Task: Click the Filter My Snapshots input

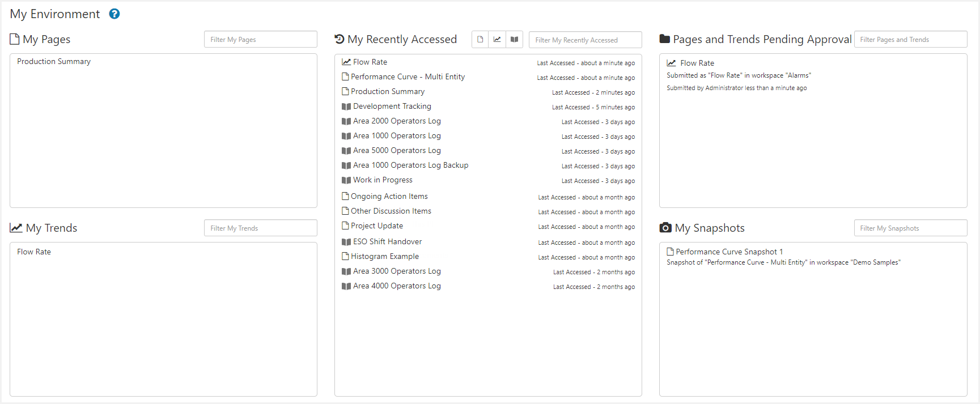Action: pyautogui.click(x=910, y=228)
